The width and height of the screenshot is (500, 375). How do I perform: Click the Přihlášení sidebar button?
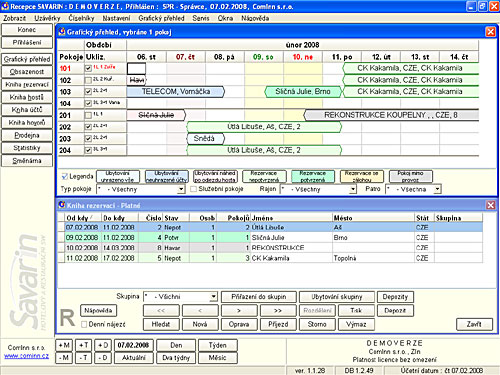(27, 43)
